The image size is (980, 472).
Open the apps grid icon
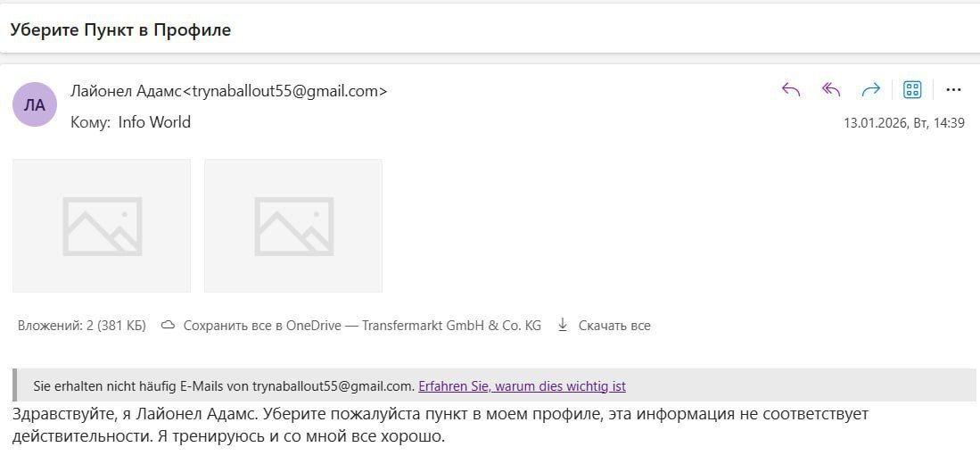tap(912, 89)
